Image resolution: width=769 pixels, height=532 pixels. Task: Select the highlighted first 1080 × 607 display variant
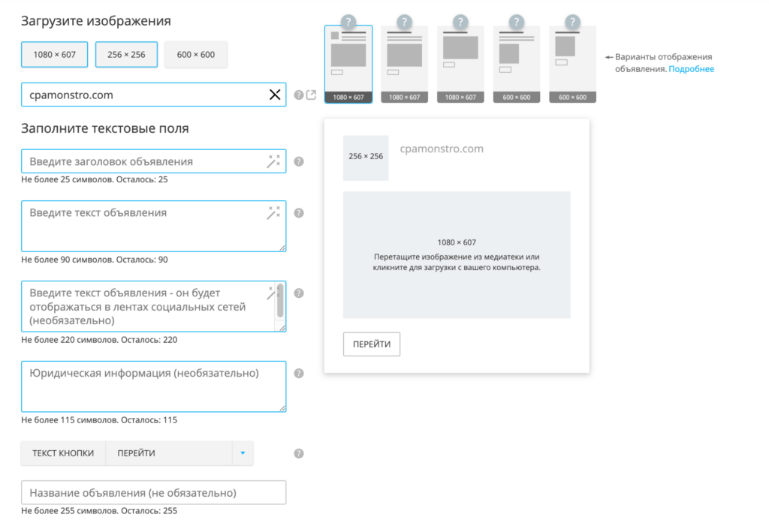(348, 65)
